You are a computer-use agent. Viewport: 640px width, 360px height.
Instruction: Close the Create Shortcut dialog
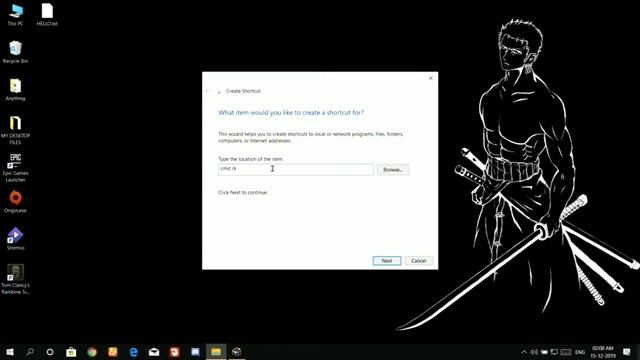point(431,78)
